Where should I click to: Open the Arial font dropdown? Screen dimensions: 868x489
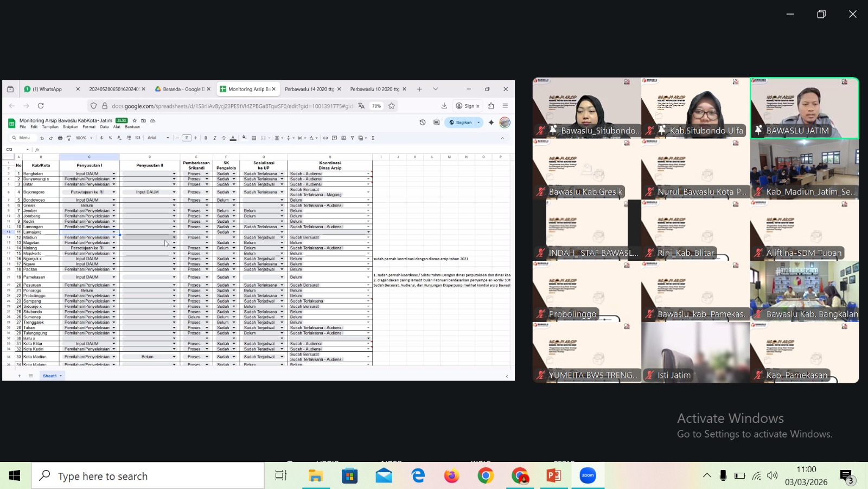(158, 138)
